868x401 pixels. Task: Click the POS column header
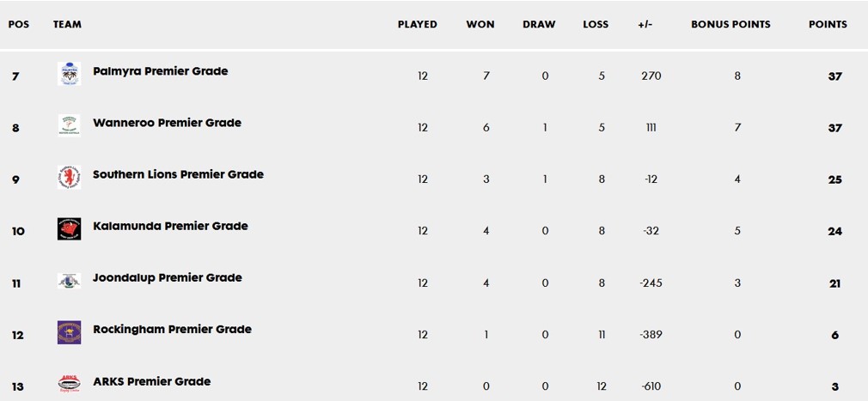pyautogui.click(x=19, y=25)
